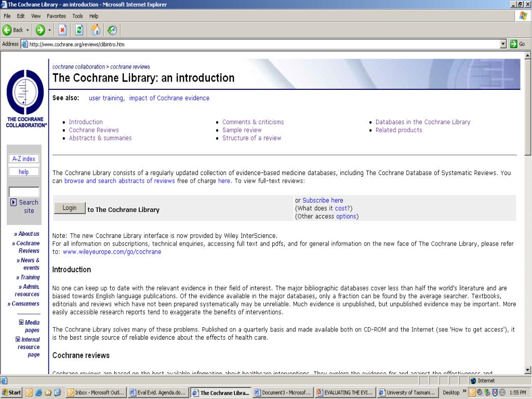Launch Outlook from the Quick Launch clock icon
Screen dimensions: 532x399
coord(29,393)
